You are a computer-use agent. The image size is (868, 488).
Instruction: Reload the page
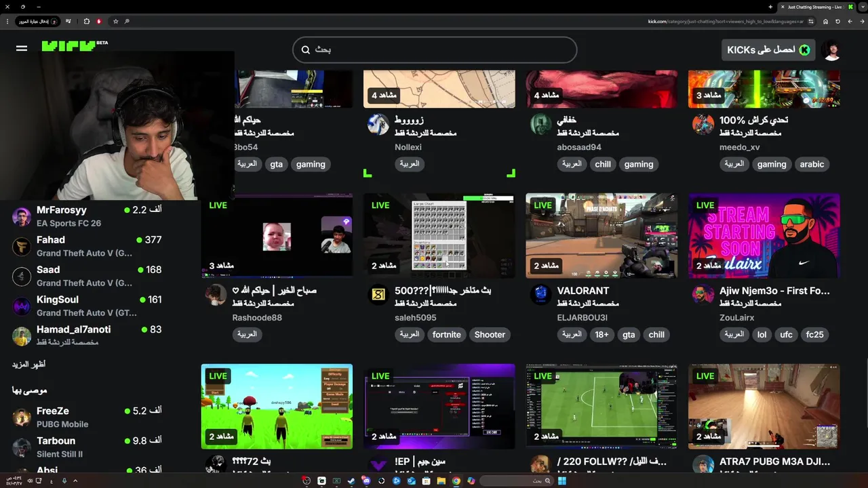pyautogui.click(x=837, y=21)
